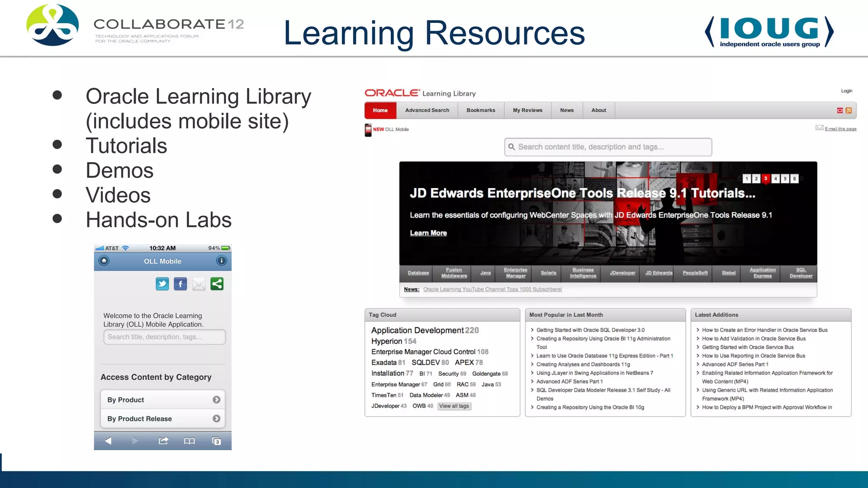This screenshot has height=488, width=868.
Task: Open the JD Edwards product category
Action: coord(659,273)
